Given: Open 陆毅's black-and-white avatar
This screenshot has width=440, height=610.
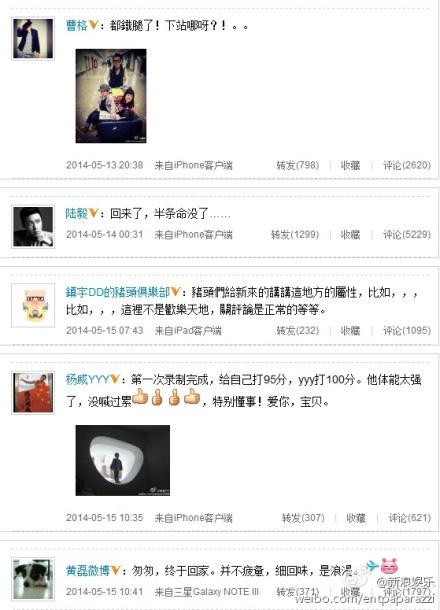Looking at the screenshot, I should coord(33,227).
